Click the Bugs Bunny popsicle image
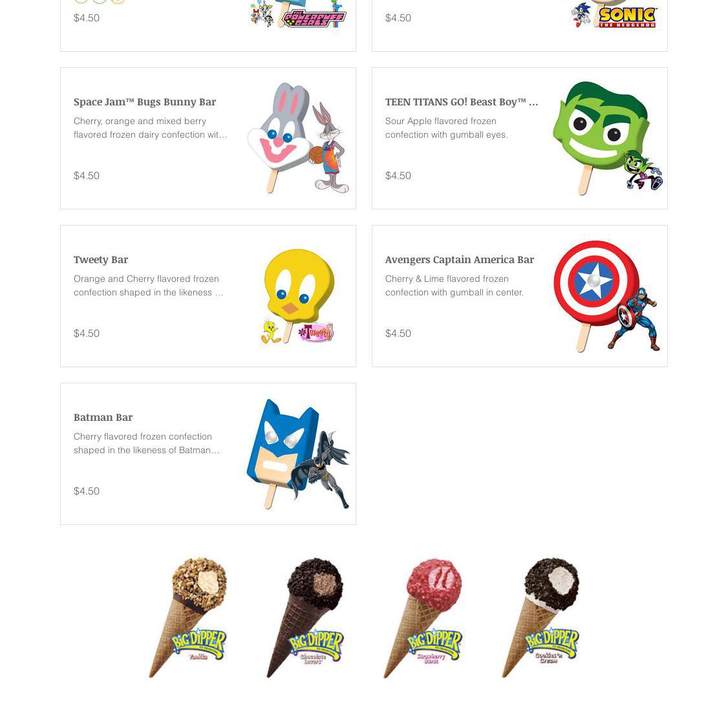 298,138
